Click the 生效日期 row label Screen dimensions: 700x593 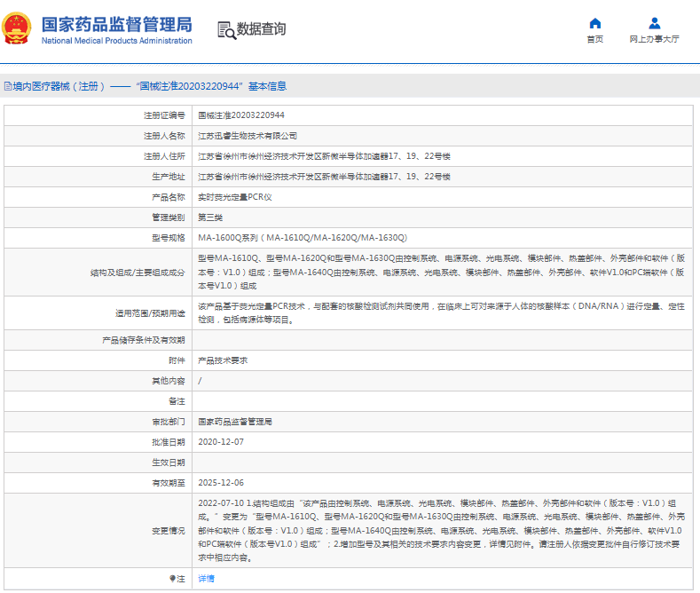169,463
